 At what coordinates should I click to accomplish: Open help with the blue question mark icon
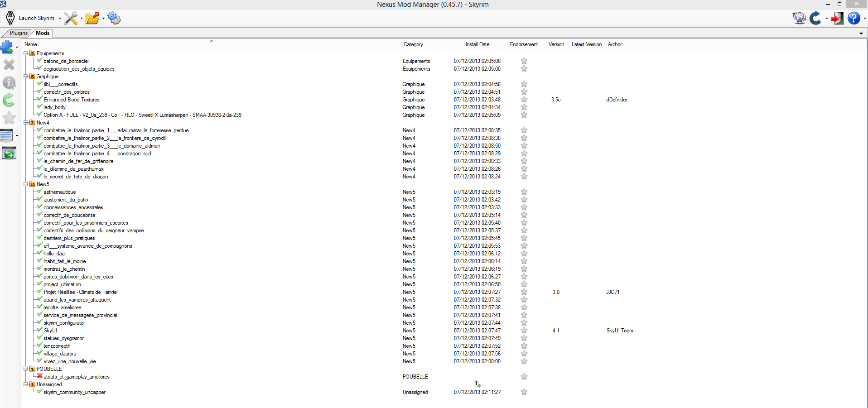click(x=854, y=18)
